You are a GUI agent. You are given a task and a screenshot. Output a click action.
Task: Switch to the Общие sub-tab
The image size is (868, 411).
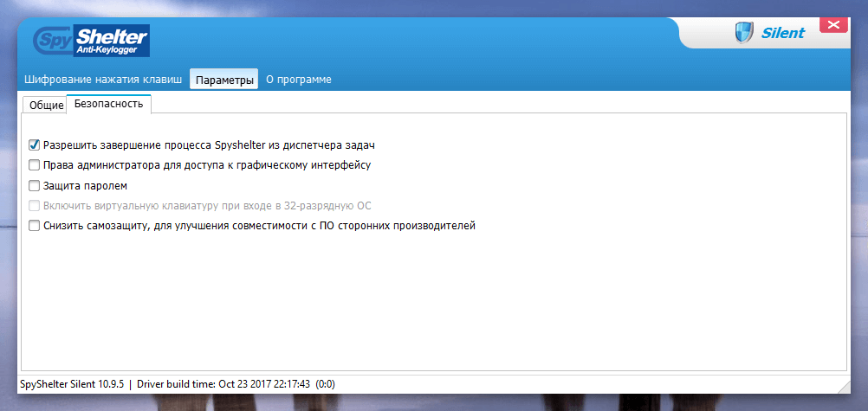[47, 105]
